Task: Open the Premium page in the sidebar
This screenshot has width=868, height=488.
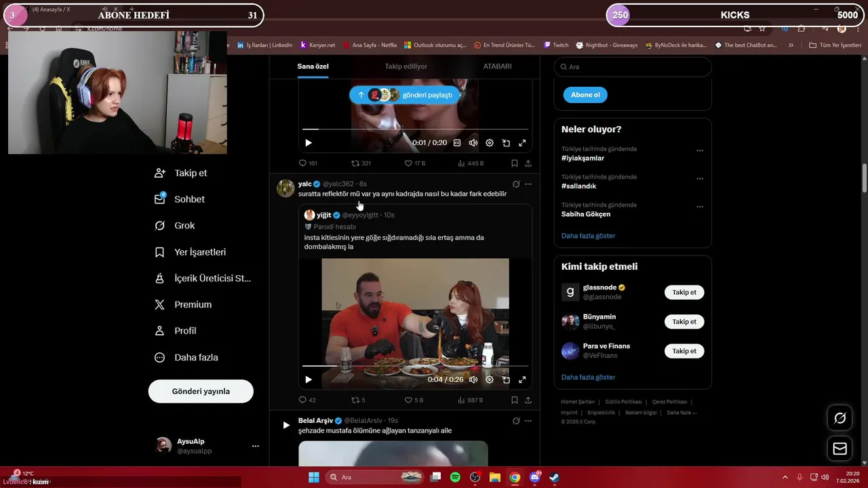Action: point(182,305)
